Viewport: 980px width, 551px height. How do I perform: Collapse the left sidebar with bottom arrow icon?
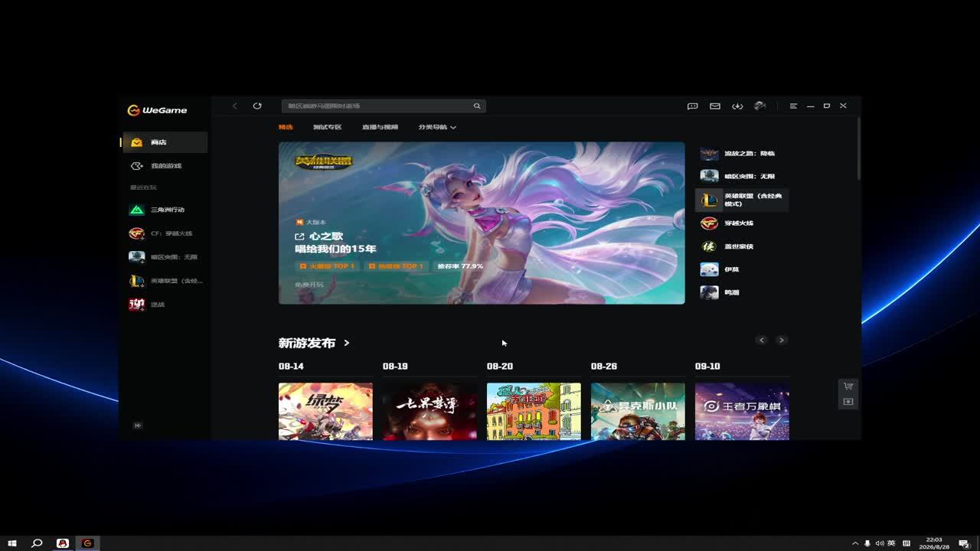138,425
